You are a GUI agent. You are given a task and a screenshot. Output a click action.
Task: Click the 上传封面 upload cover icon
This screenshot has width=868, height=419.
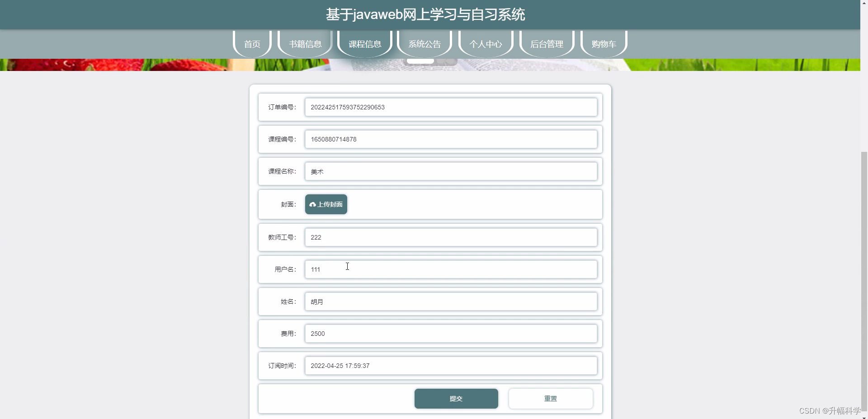(313, 204)
